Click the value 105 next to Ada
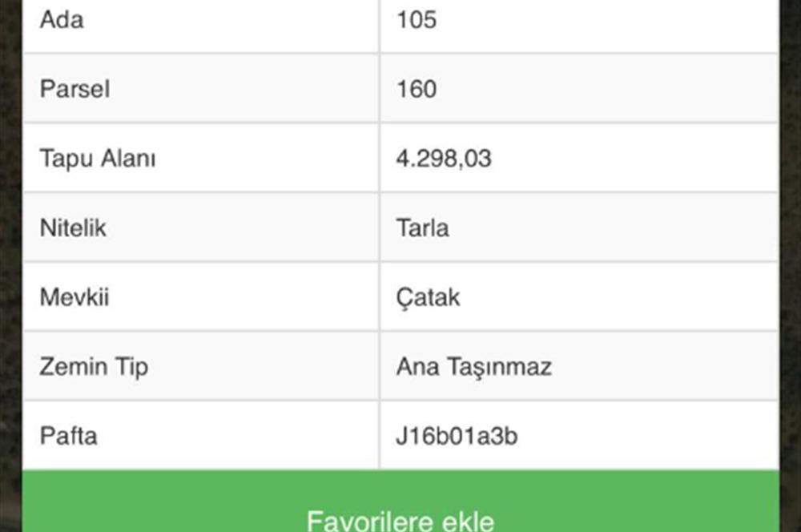The image size is (801, 532). pyautogui.click(x=415, y=21)
